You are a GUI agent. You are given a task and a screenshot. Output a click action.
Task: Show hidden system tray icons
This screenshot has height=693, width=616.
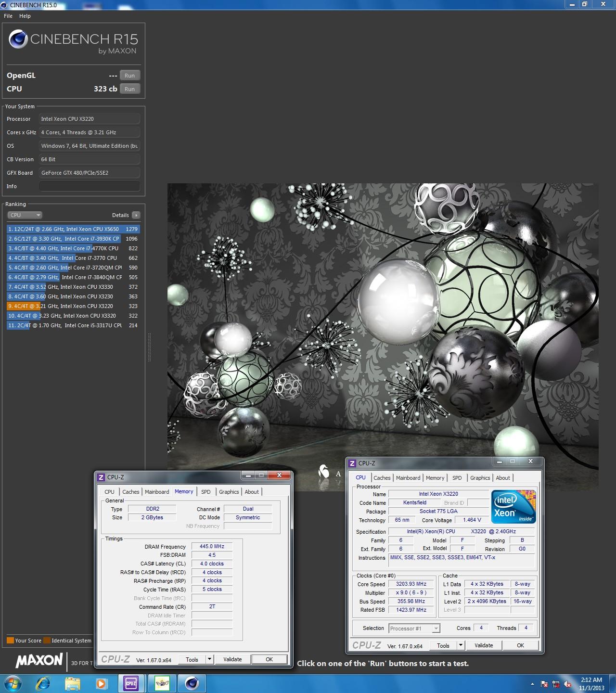tap(532, 684)
